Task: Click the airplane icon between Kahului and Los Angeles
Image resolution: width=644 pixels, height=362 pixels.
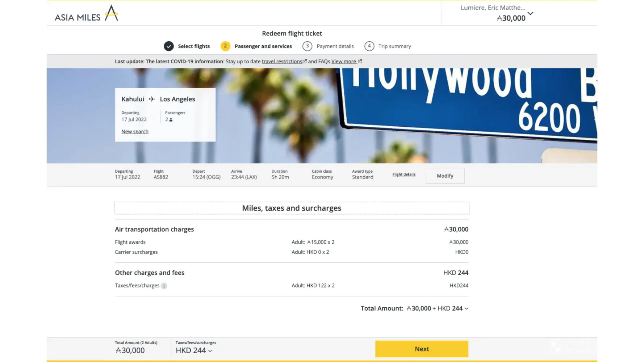Action: point(152,99)
